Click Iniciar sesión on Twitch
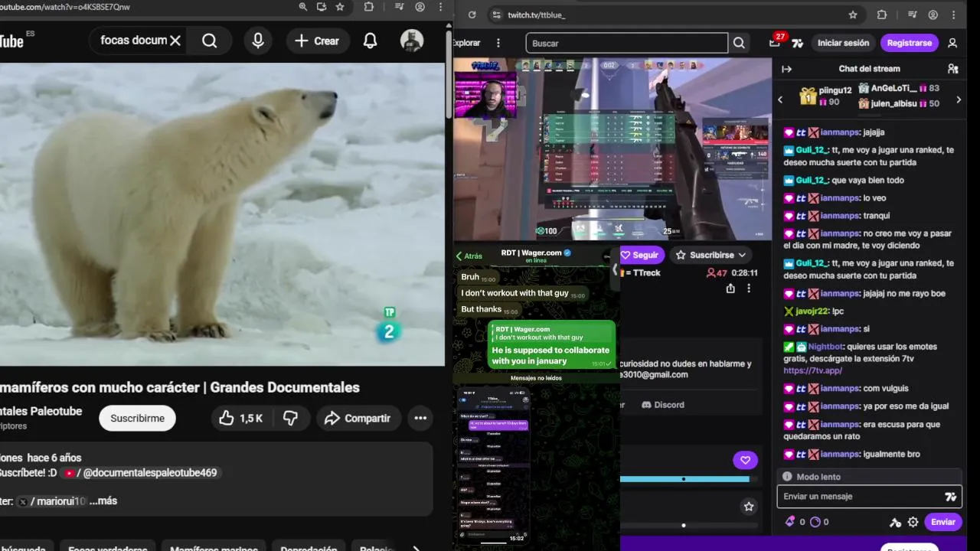The height and width of the screenshot is (551, 980). [843, 43]
